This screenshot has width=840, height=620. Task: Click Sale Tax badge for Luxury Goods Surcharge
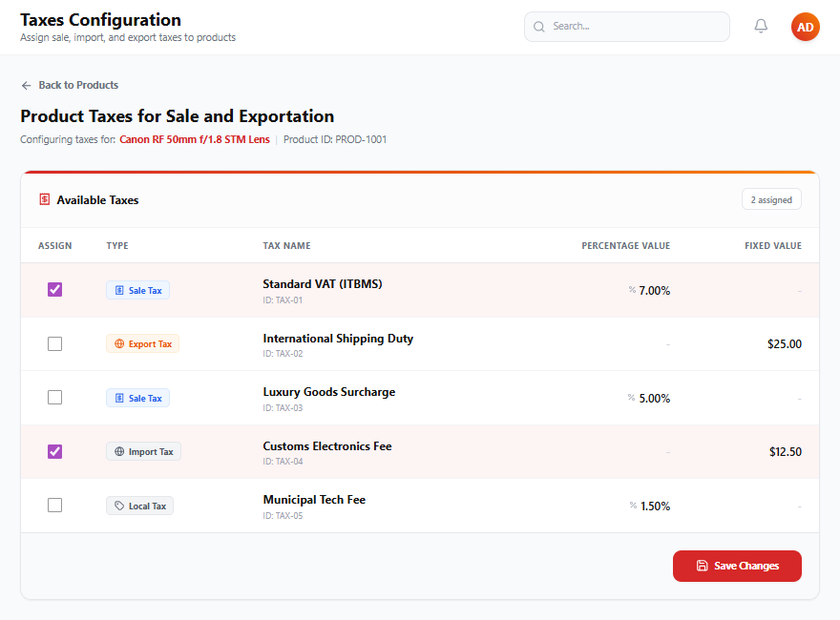coord(137,398)
